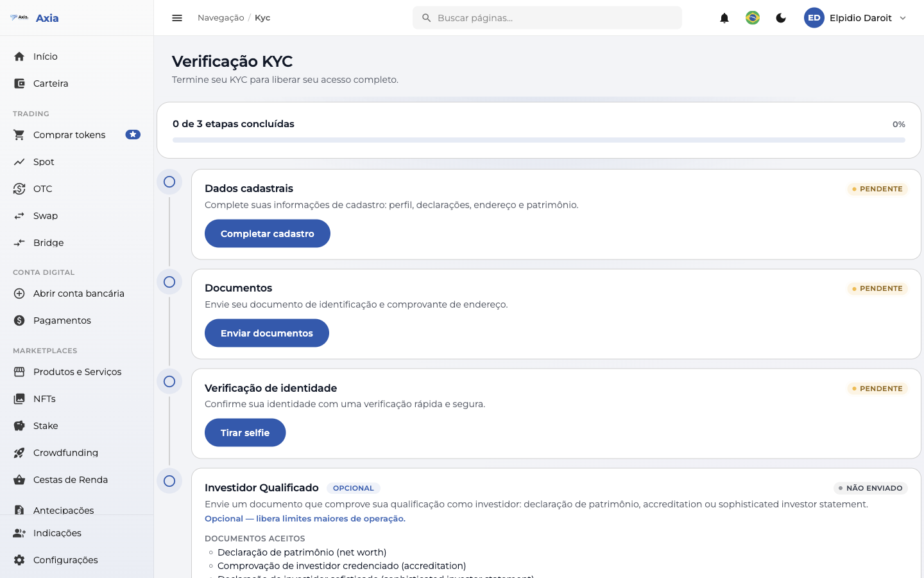The image size is (924, 578).
Task: Click the star badge beside Comprar tokens
Action: point(133,135)
